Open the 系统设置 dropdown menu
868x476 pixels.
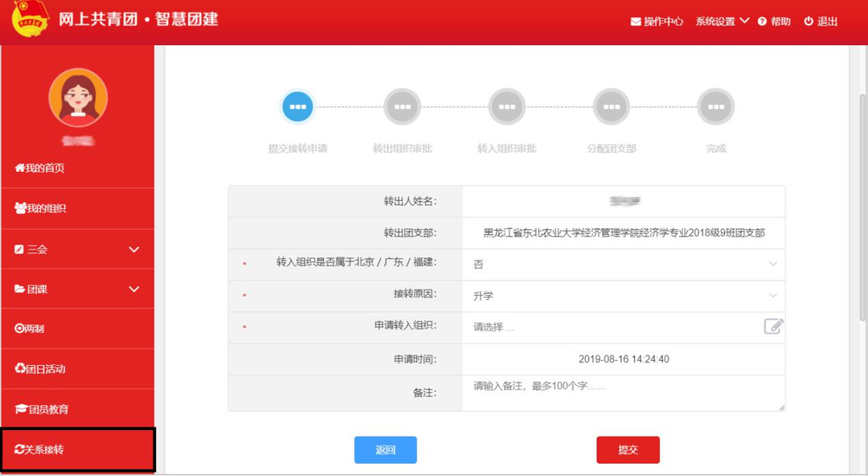(x=722, y=22)
